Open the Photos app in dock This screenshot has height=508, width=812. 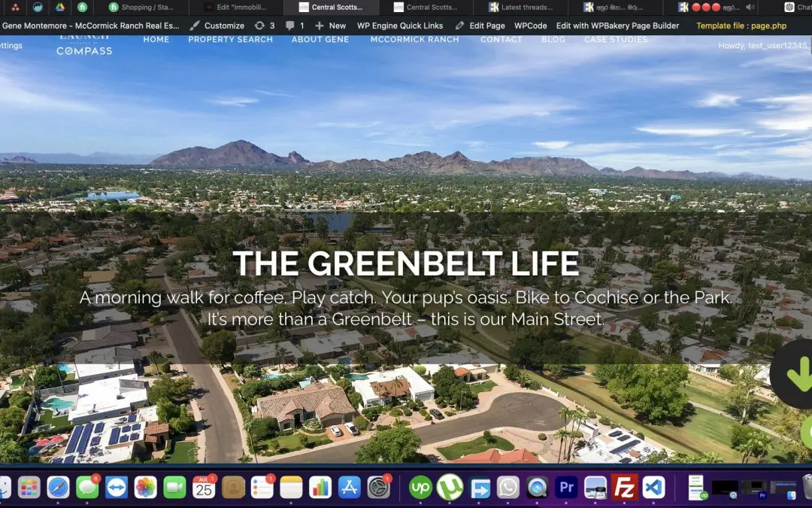[x=145, y=488]
